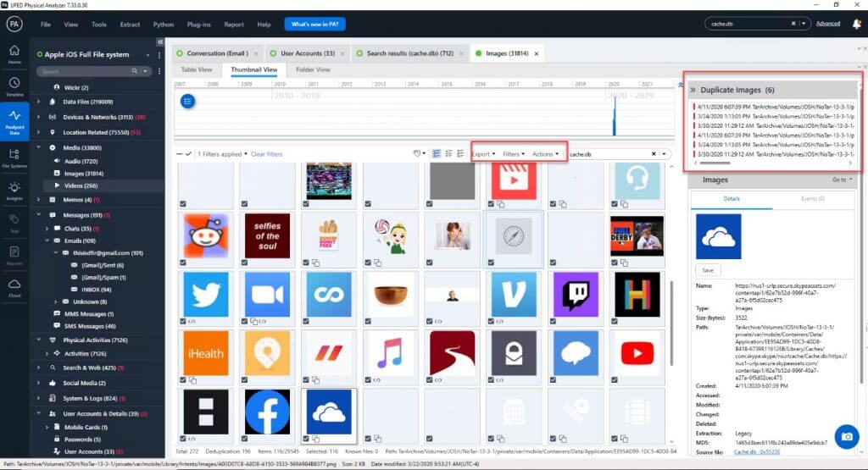The width and height of the screenshot is (868, 470).
Task: Click the Save button under preview
Action: point(708,270)
